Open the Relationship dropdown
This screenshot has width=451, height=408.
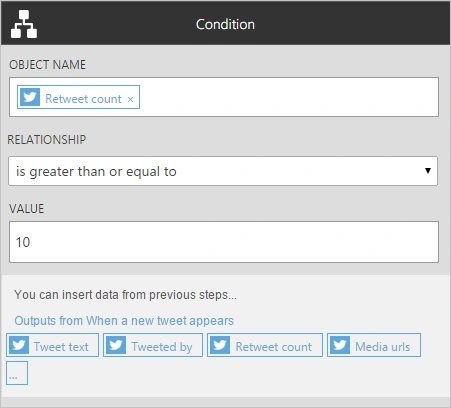[223, 171]
